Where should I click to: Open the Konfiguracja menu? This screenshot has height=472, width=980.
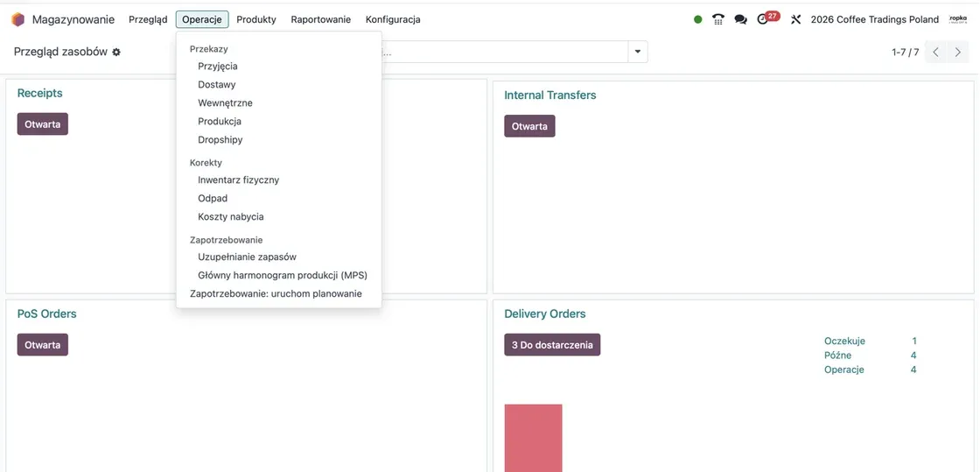click(393, 19)
